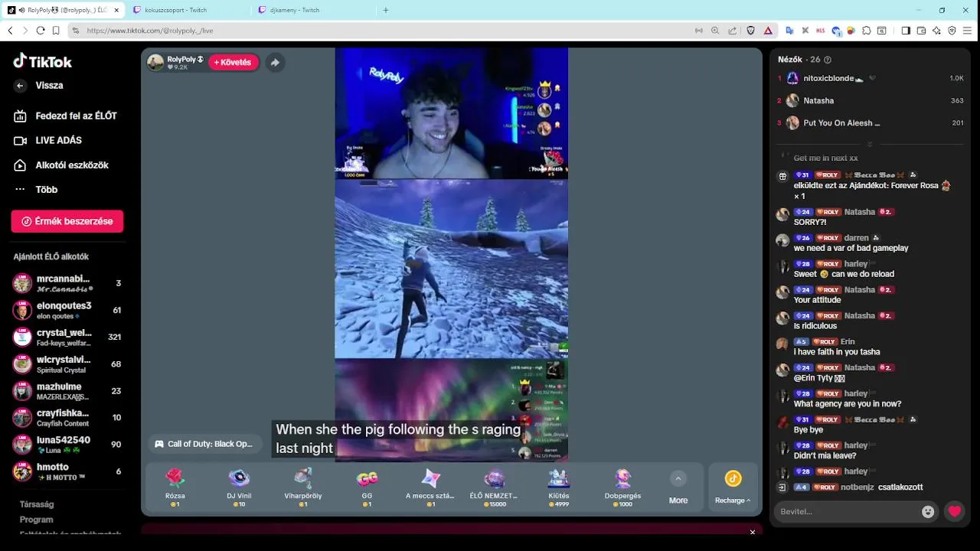Click notbenjz username in chat

tap(857, 487)
